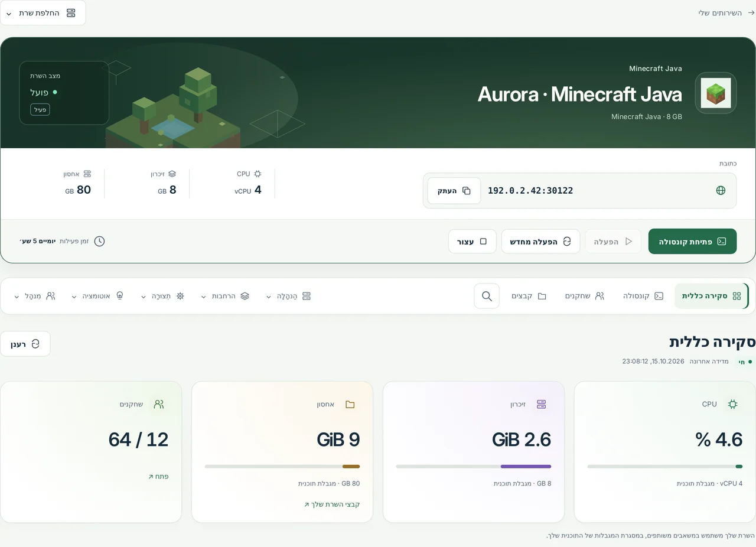Click the globe icon in the address field

(721, 190)
